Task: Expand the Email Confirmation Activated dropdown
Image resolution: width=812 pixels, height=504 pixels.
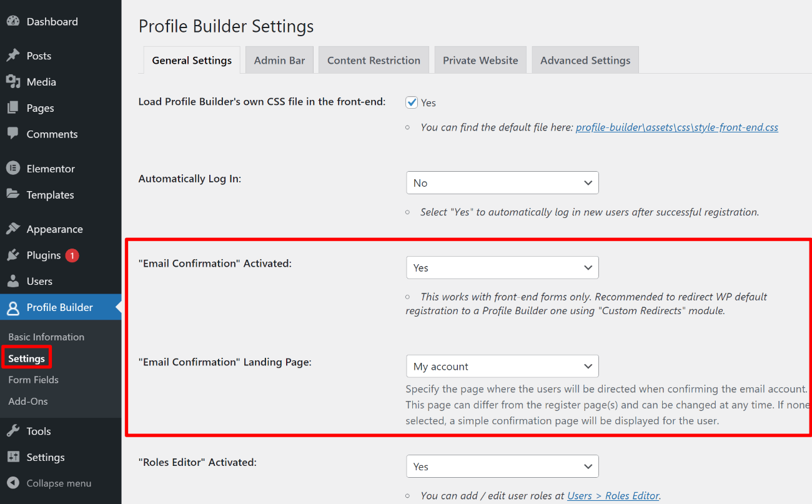Action: 502,267
